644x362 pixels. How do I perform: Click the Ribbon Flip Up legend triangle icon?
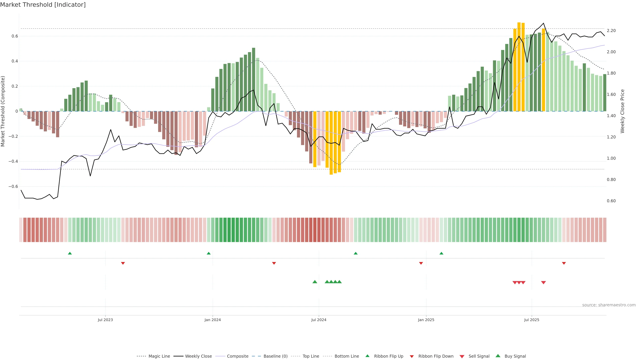367,356
